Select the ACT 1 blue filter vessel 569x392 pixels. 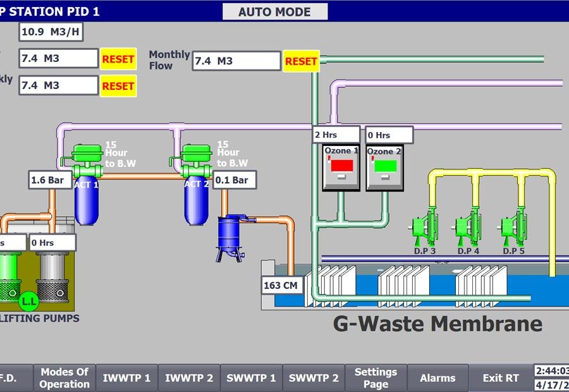point(87,200)
